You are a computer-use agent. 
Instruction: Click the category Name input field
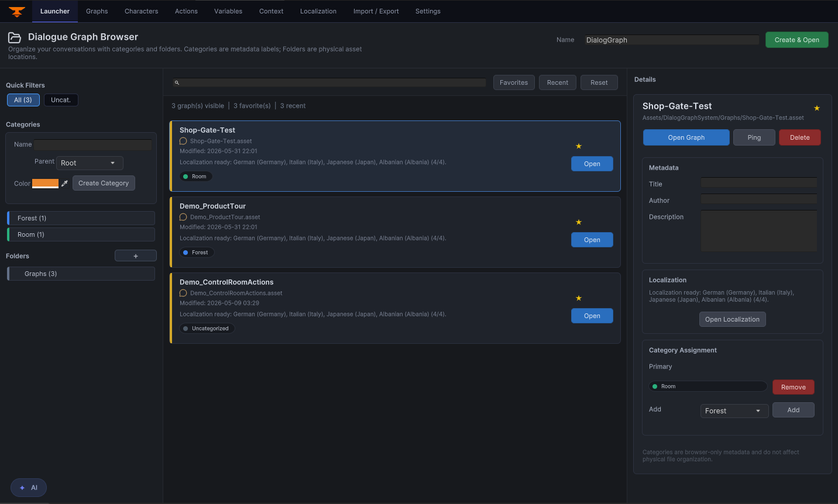tap(92, 144)
